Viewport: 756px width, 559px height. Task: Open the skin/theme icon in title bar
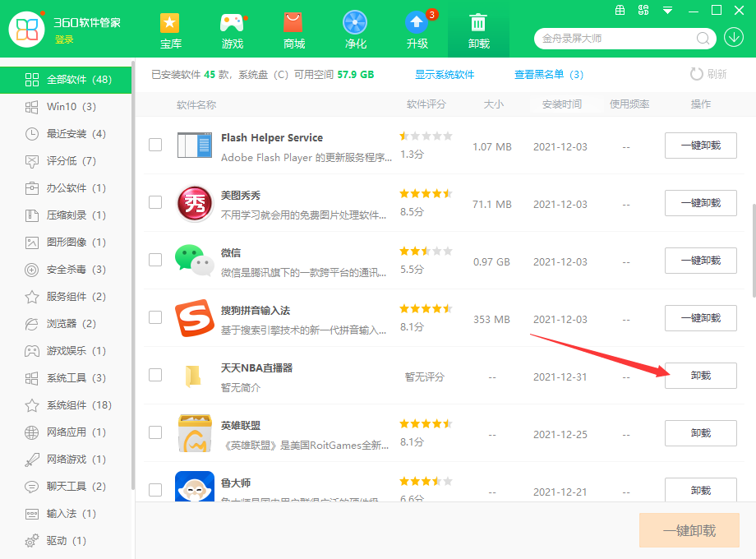click(643, 10)
